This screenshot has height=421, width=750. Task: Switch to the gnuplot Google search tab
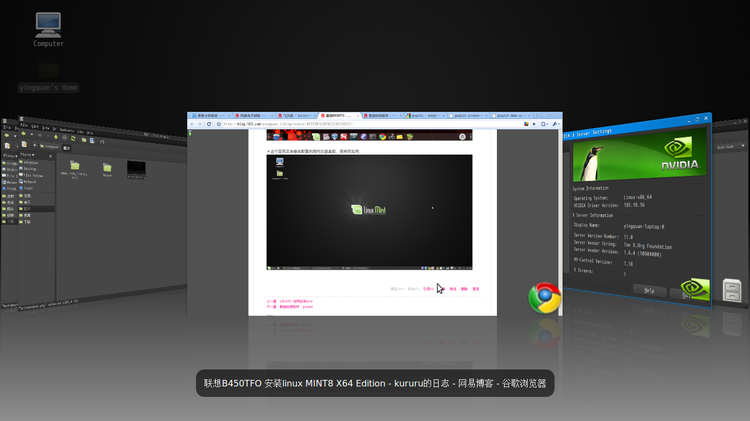pos(425,115)
